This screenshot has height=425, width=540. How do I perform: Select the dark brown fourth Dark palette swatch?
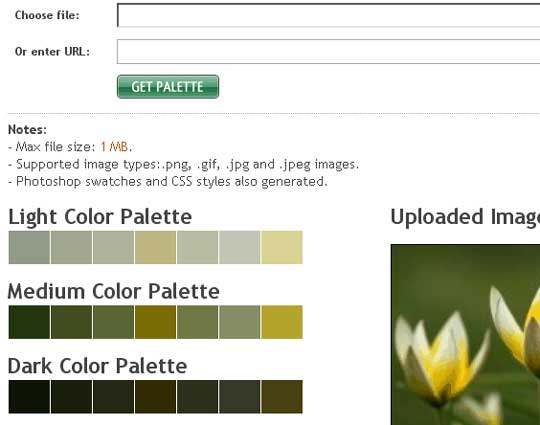click(x=155, y=397)
